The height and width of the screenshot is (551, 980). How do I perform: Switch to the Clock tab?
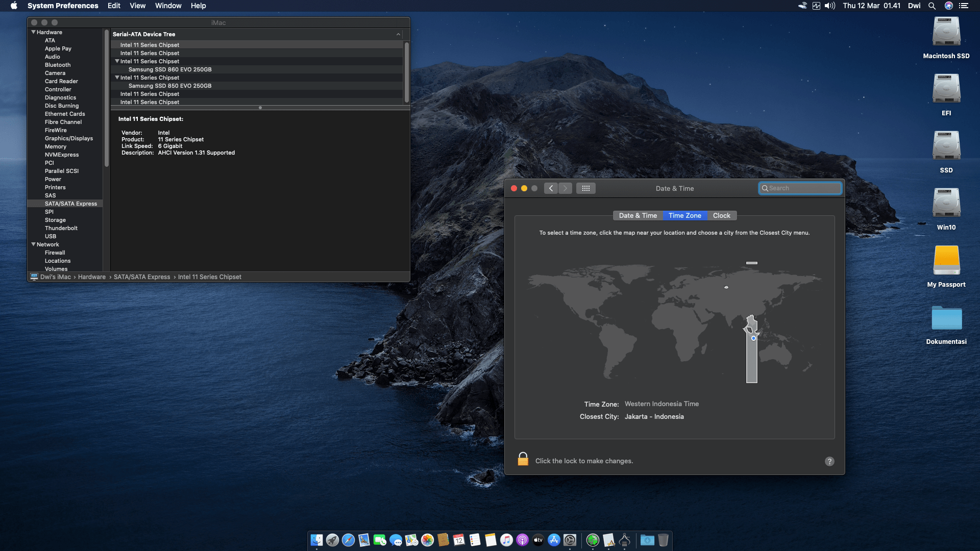[x=721, y=215]
